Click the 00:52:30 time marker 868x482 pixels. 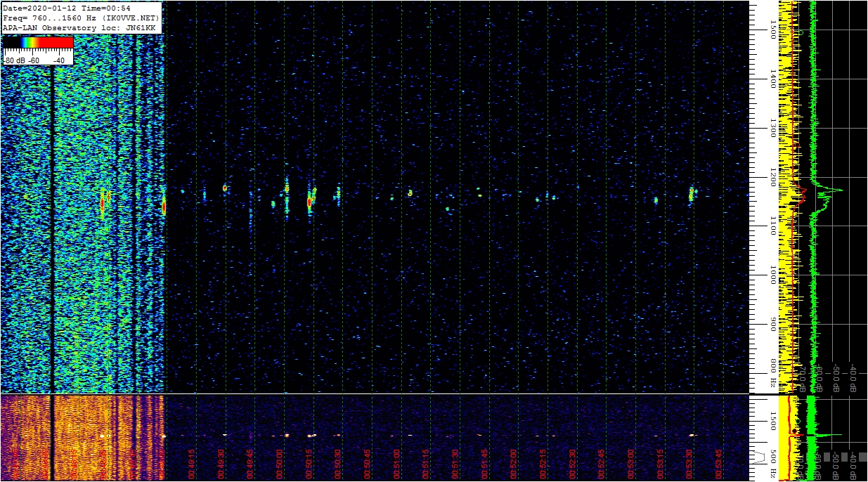tap(572, 464)
